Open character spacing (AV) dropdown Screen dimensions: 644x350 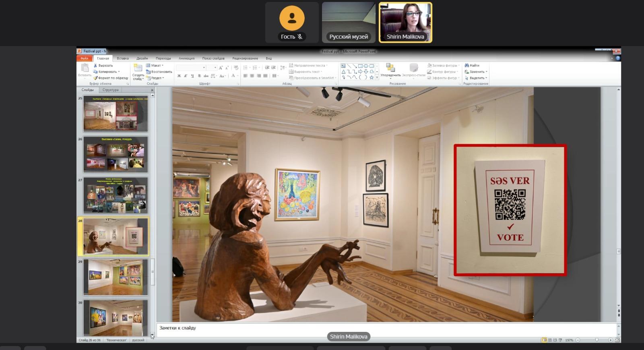[x=214, y=76]
